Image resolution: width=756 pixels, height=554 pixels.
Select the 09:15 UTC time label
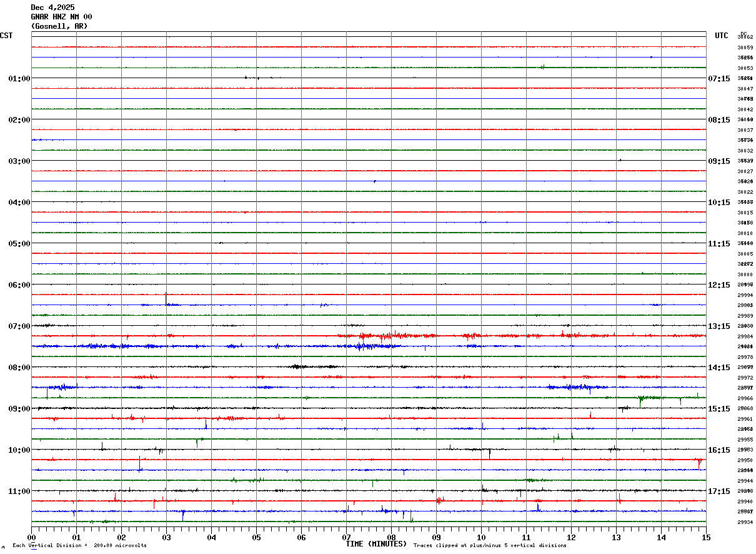719,161
